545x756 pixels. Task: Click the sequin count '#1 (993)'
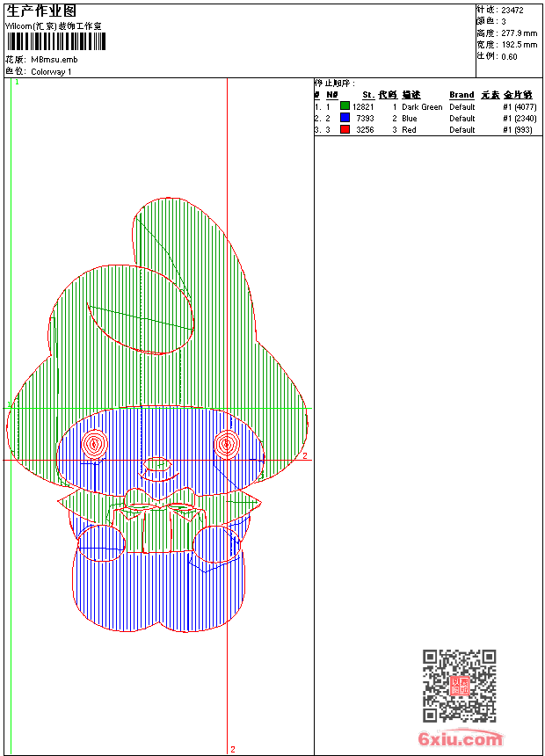(x=518, y=130)
